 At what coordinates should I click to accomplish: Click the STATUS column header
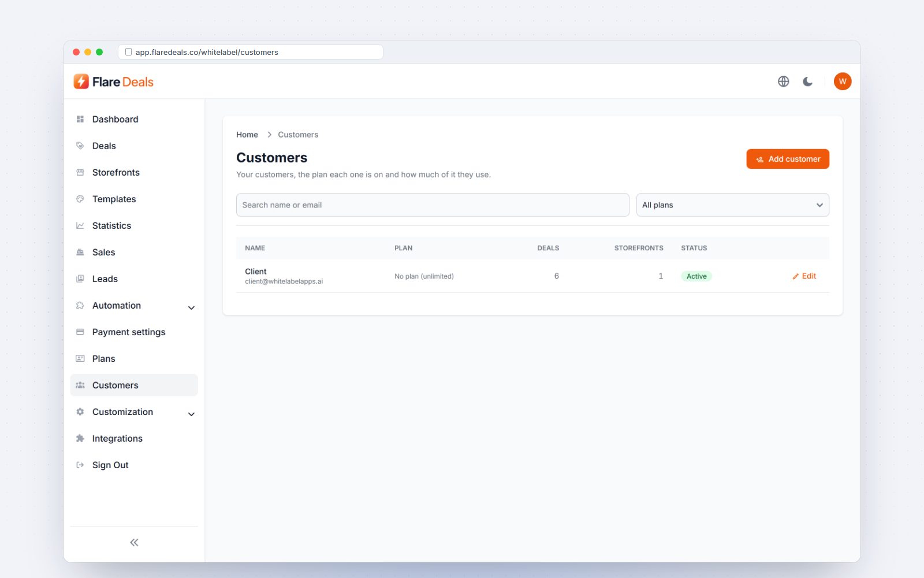(694, 248)
